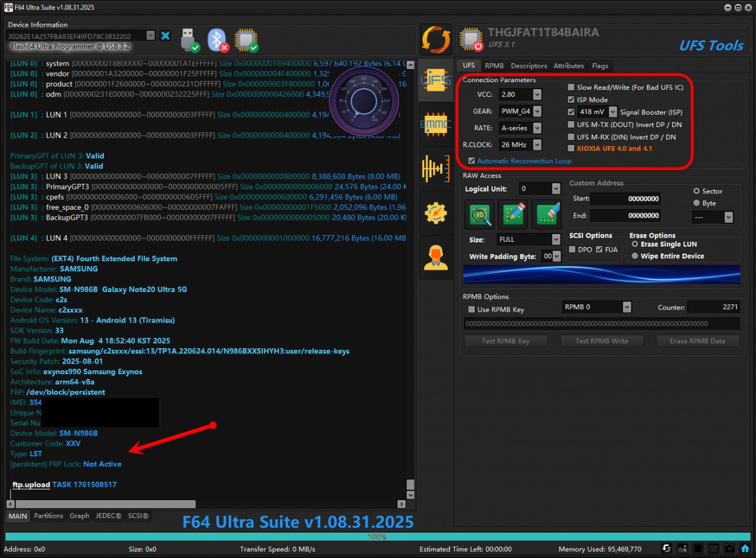Viewport: 756px width, 558px height.
Task: Open the UFS tools sidebar icon
Action: (436, 80)
